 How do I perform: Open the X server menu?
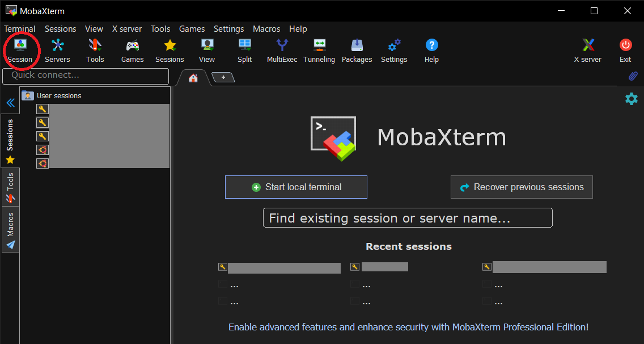click(127, 29)
